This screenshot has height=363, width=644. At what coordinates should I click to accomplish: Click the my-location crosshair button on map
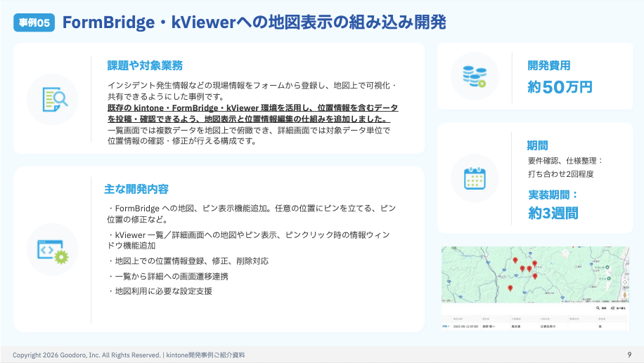pos(625,282)
